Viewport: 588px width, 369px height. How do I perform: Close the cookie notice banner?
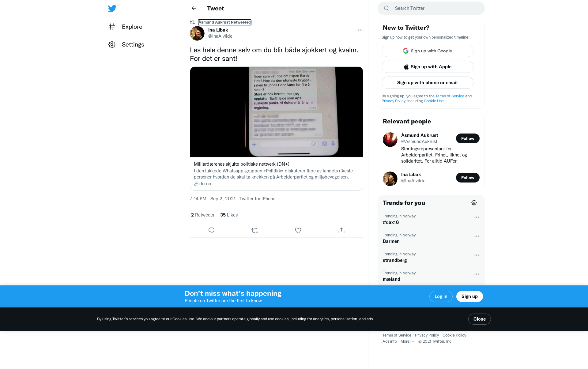(480, 319)
